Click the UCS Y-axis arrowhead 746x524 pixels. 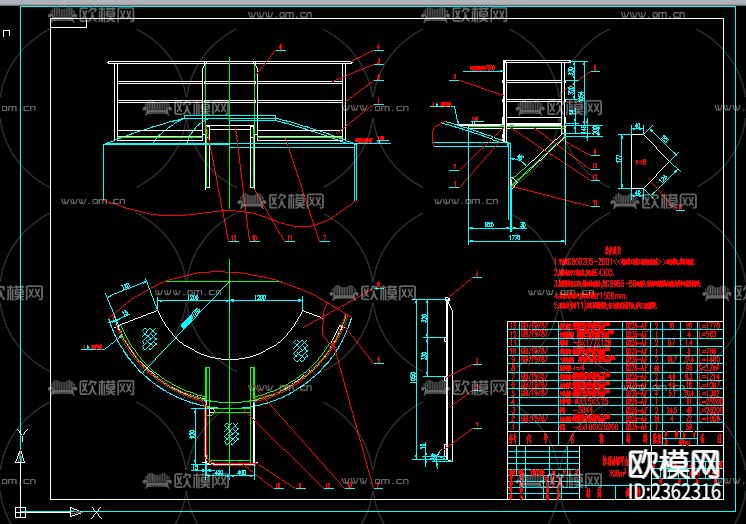(20, 457)
